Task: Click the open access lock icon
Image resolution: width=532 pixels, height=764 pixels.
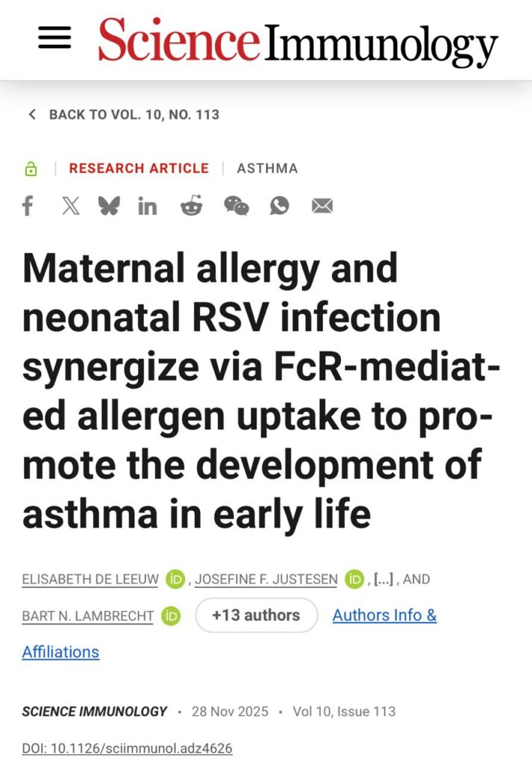Action: coord(31,169)
